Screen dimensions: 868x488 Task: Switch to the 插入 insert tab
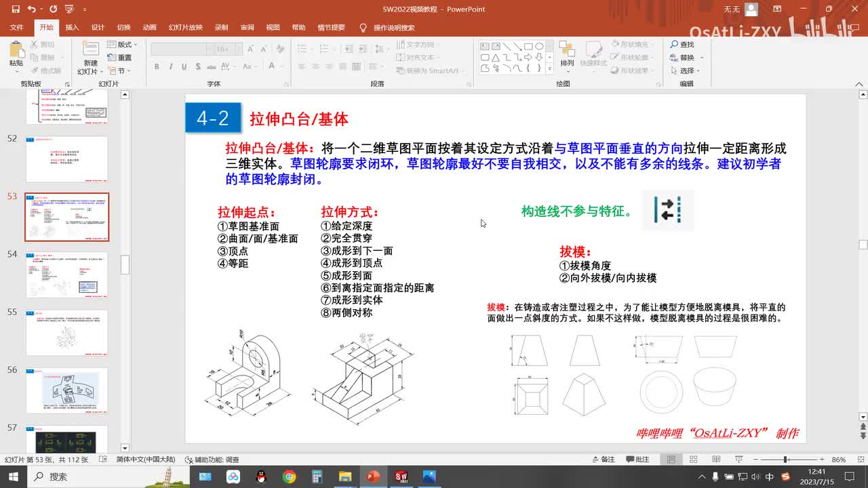pyautogui.click(x=72, y=28)
